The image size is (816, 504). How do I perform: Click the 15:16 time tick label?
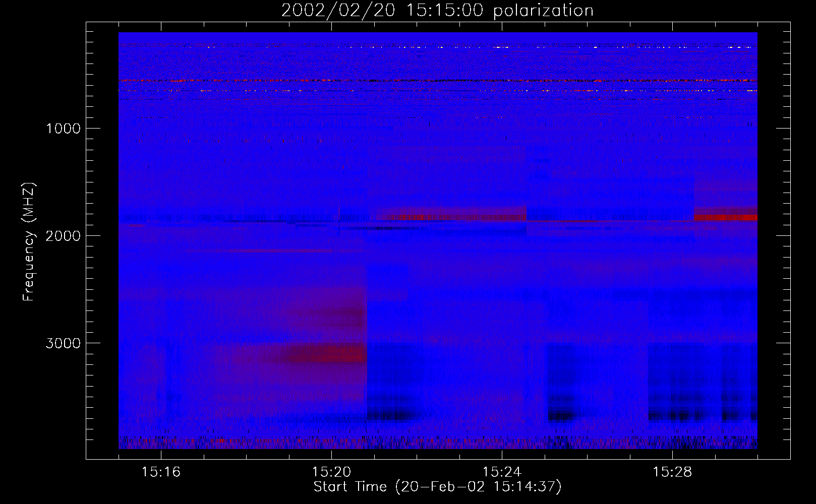[x=161, y=472]
